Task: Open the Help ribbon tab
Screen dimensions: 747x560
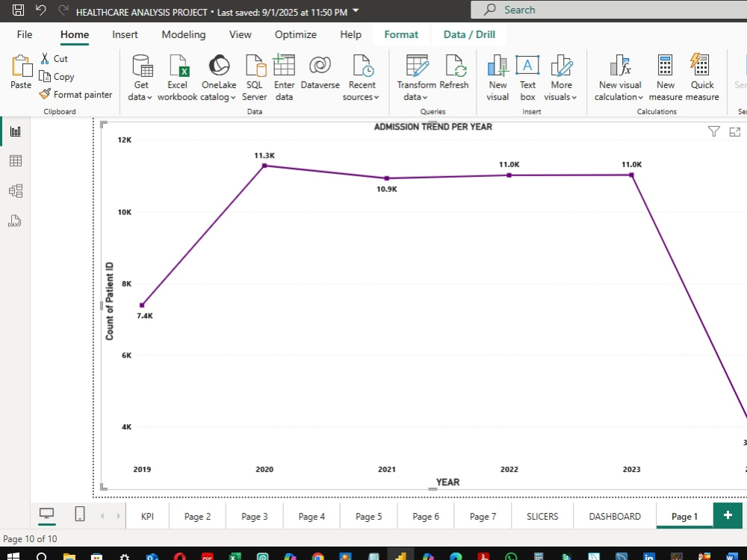Action: tap(350, 34)
